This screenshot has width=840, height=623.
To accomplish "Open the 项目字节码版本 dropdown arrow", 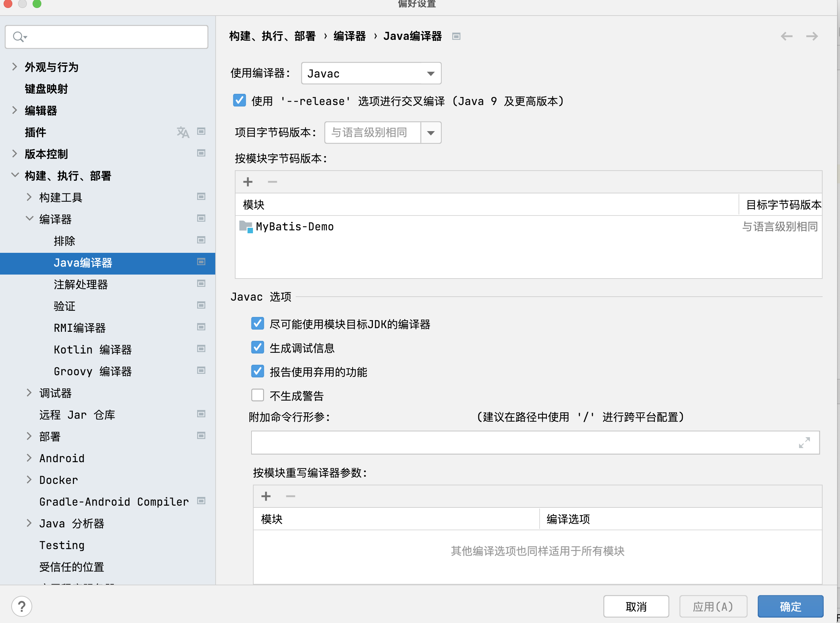I will [x=431, y=133].
